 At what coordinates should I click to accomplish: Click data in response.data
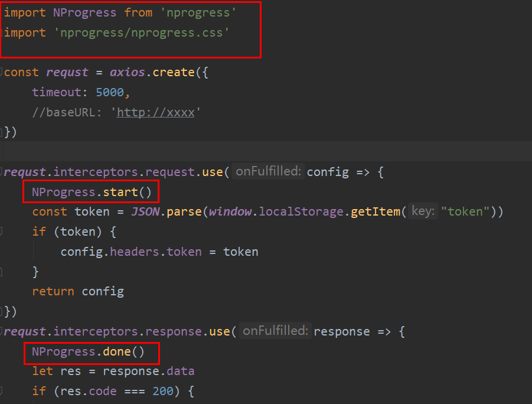(180, 371)
